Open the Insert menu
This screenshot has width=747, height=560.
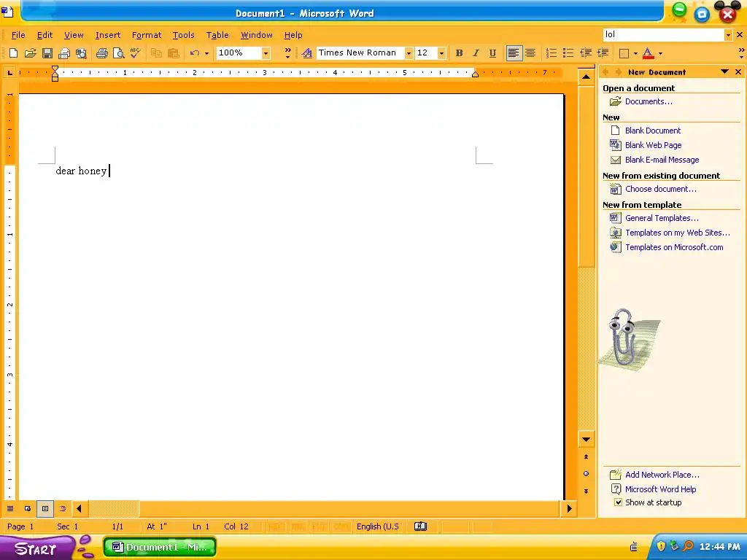click(108, 35)
